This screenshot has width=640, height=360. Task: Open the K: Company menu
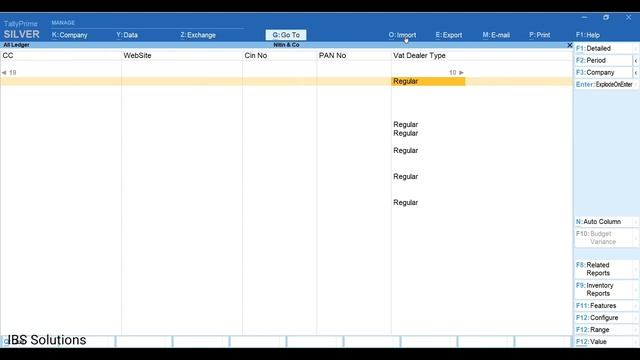pyautogui.click(x=69, y=35)
